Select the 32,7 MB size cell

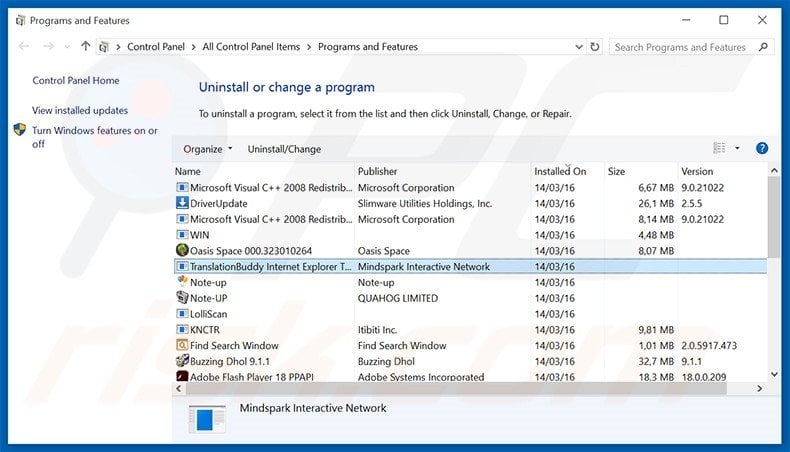click(655, 361)
